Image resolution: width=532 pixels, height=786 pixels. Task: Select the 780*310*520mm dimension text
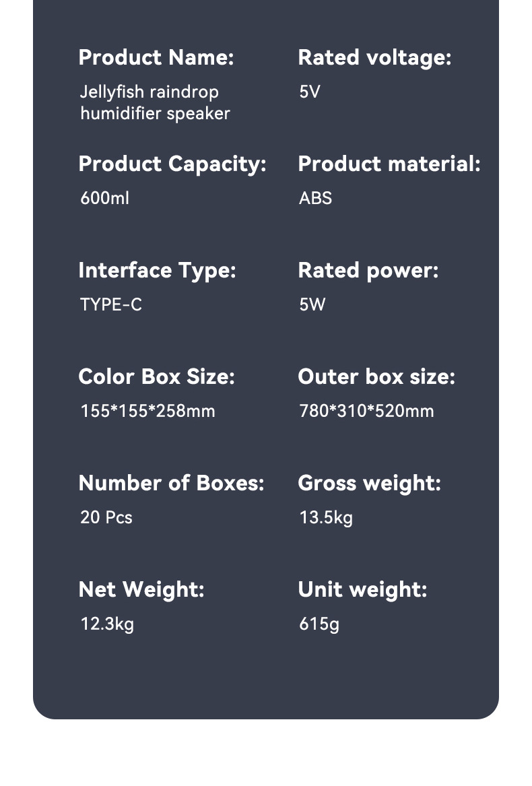(x=366, y=411)
